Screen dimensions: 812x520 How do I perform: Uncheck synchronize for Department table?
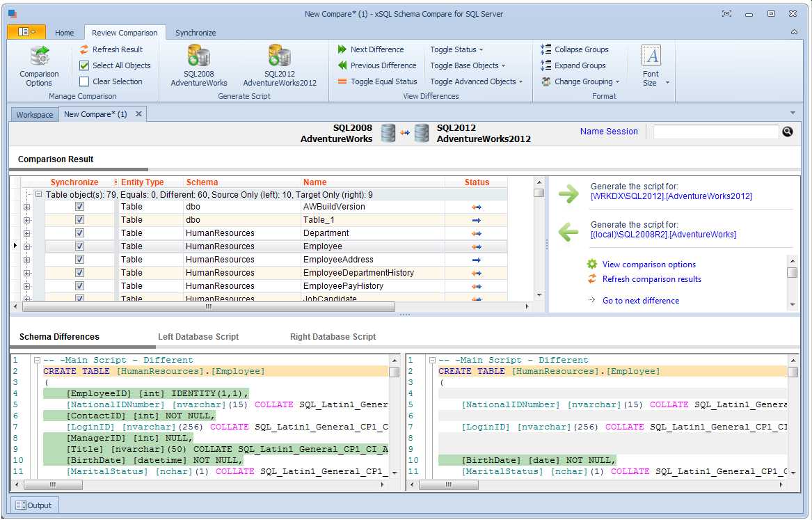tap(80, 233)
